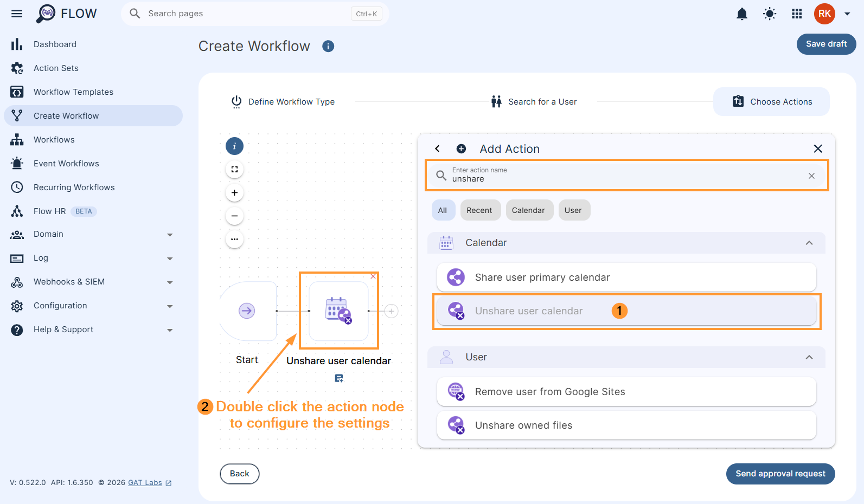864x504 pixels.
Task: Click the Create Workflow info icon
Action: point(328,46)
